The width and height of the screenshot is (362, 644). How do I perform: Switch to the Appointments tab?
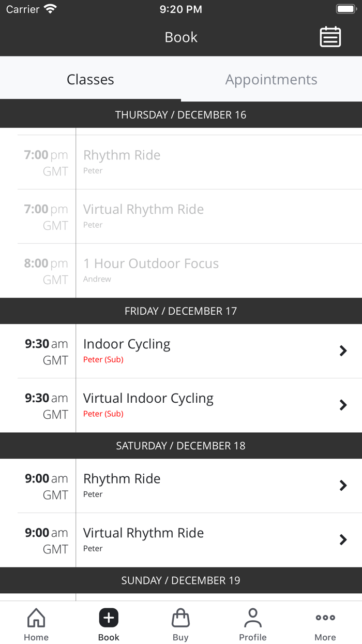coord(271,79)
